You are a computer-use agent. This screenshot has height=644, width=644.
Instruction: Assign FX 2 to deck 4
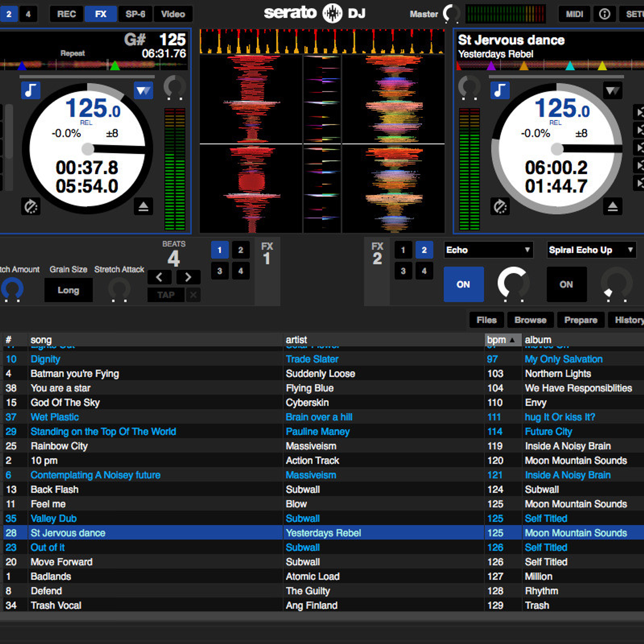coord(424,271)
